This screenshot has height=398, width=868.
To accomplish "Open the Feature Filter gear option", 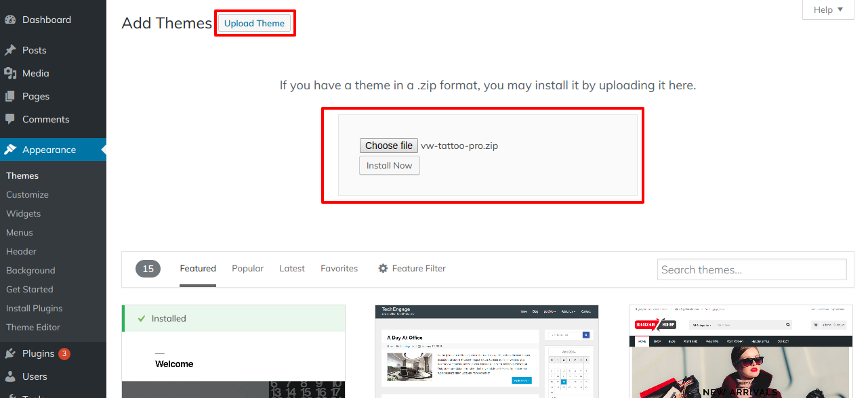I will [411, 269].
